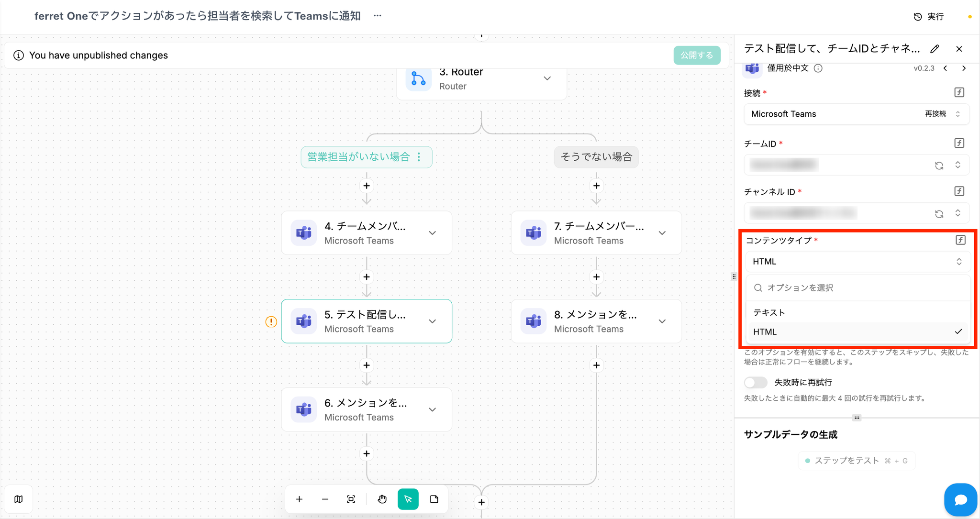
Task: Select テキスト option from list
Action: pos(769,312)
